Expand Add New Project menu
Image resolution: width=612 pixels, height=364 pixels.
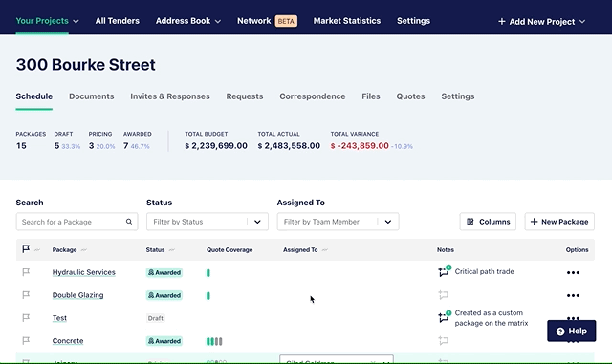[542, 21]
